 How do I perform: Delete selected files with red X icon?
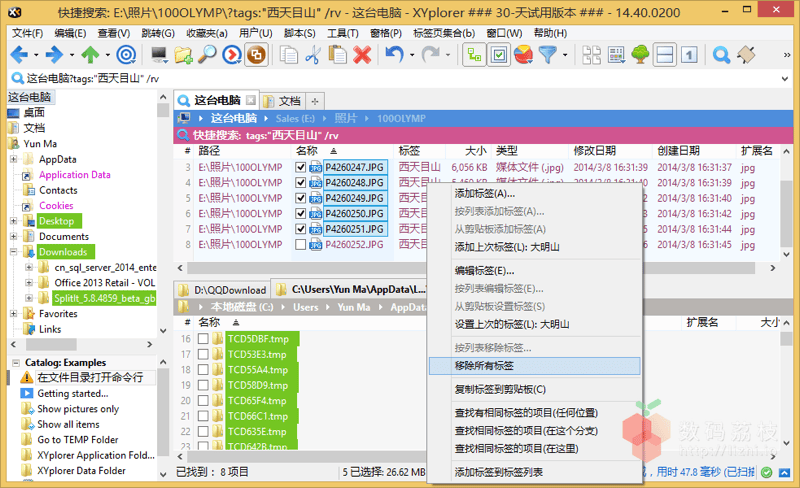click(x=362, y=55)
